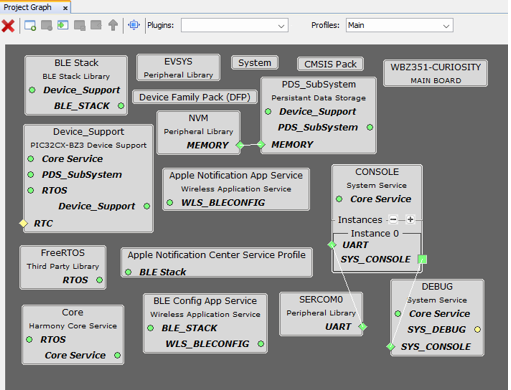Click Core Service circle in DEBUG box
The height and width of the screenshot is (390, 511).
(x=398, y=314)
